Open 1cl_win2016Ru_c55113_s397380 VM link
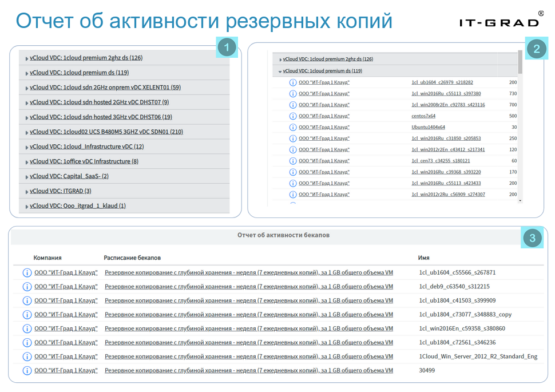Image resolution: width=555 pixels, height=392 pixels. [x=446, y=93]
